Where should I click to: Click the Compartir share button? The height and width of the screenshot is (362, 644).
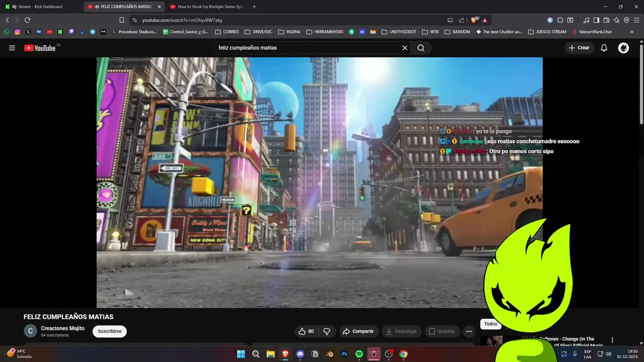[x=358, y=331]
